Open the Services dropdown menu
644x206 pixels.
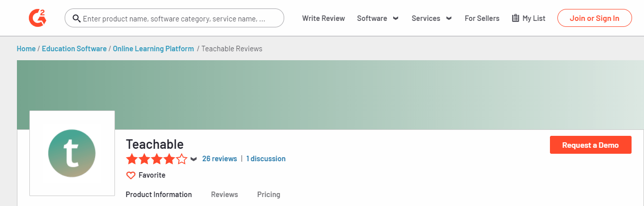tap(431, 18)
